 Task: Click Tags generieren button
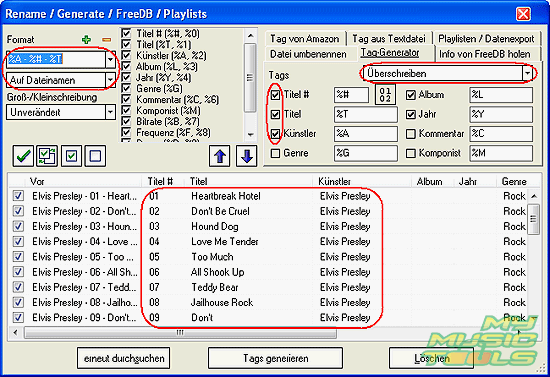[x=275, y=358]
